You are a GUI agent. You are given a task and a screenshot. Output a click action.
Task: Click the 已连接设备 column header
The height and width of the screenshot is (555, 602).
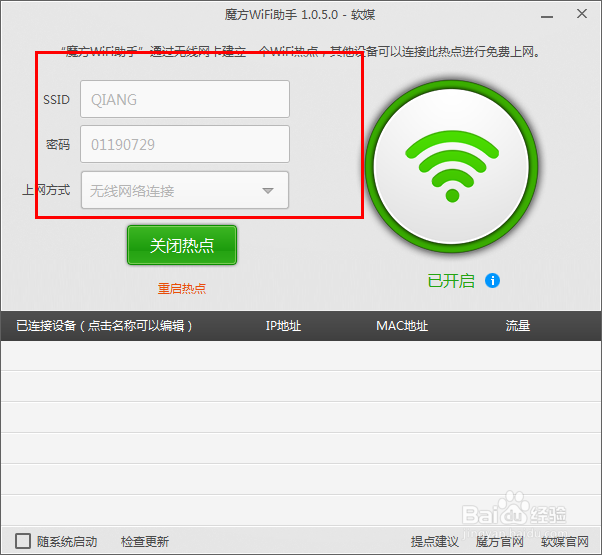click(x=104, y=326)
